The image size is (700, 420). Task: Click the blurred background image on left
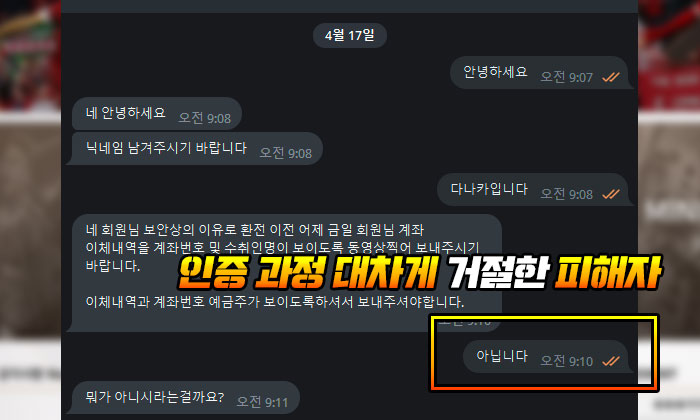pyautogui.click(x=30, y=210)
